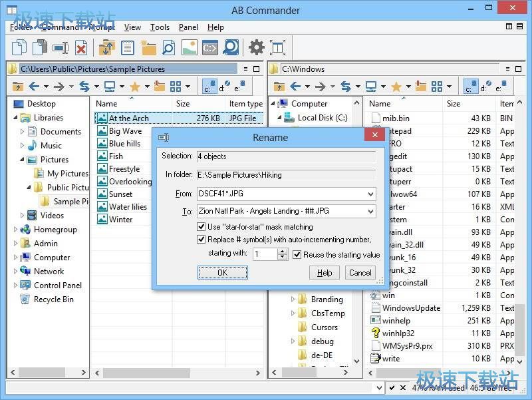Click the image viewer toolbar icon
Image resolution: width=532 pixels, height=400 pixels.
[x=190, y=47]
